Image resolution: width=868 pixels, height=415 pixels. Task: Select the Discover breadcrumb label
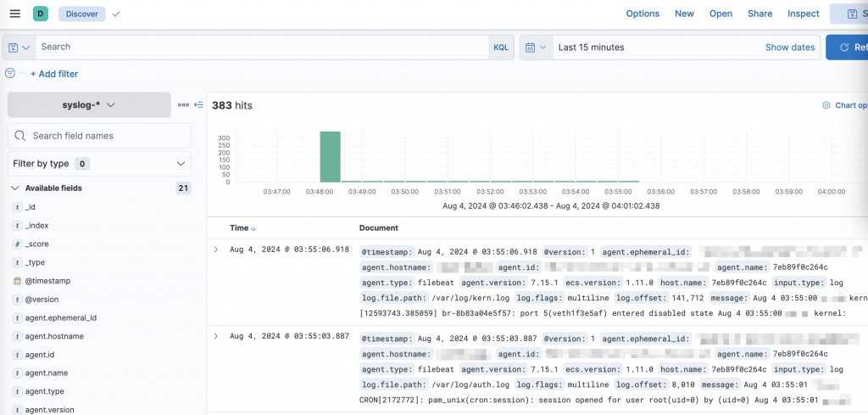click(x=82, y=14)
